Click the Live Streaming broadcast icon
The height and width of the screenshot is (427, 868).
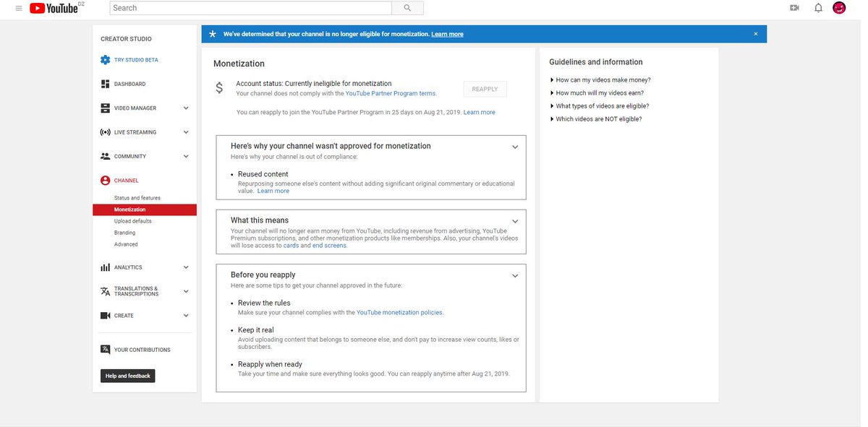coord(106,132)
